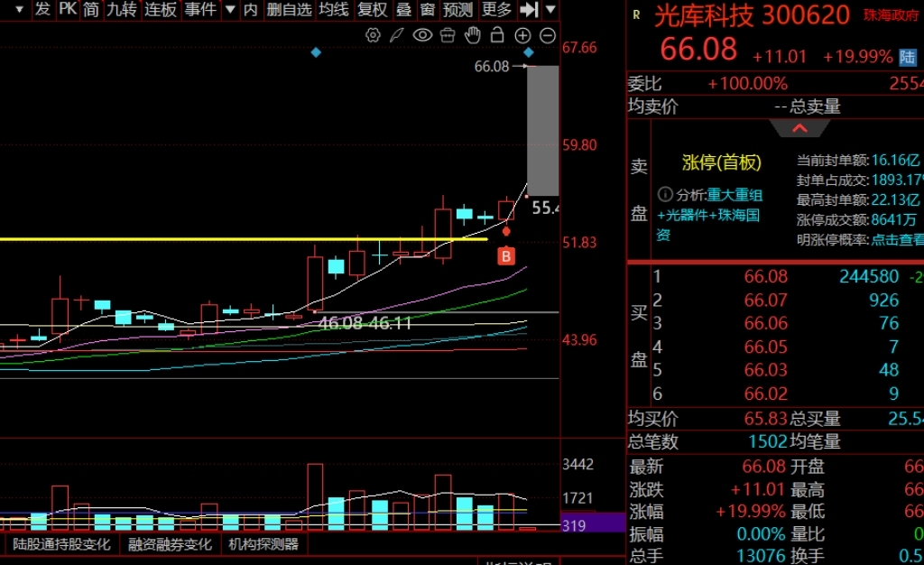
Task: Click 删自选 to remove from watchlist
Action: (289, 9)
